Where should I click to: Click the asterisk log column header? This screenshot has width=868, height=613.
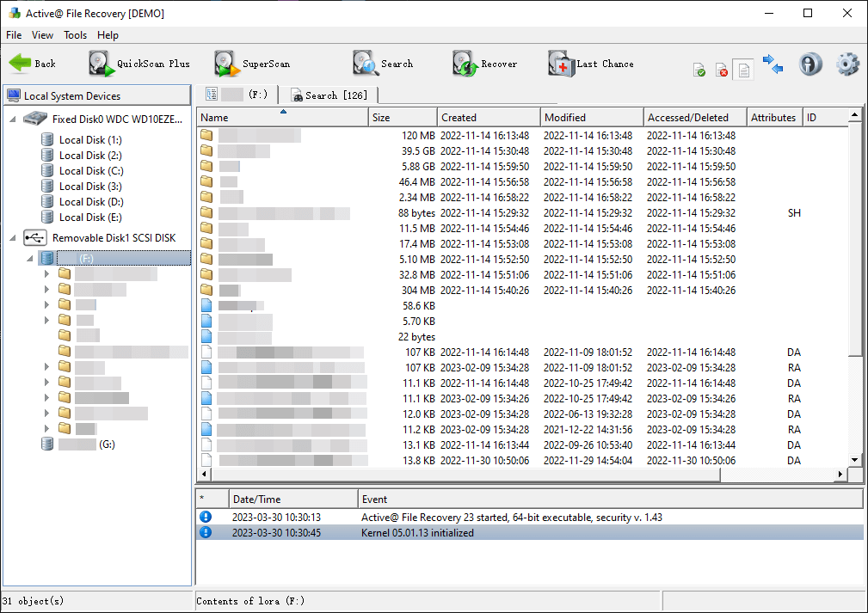click(212, 499)
